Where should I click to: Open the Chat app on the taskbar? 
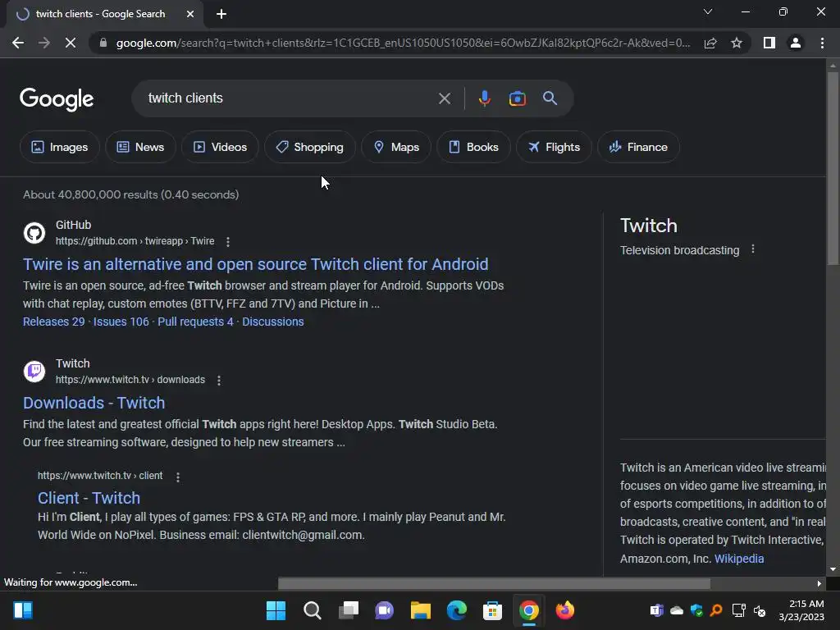384,610
